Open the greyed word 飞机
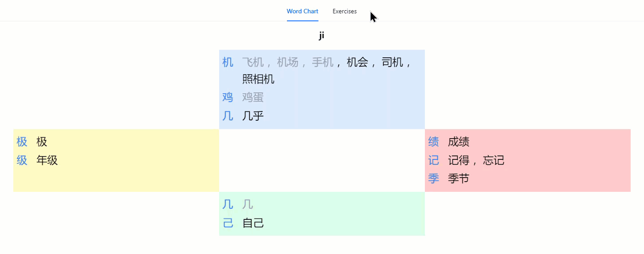644x254 pixels. click(253, 63)
